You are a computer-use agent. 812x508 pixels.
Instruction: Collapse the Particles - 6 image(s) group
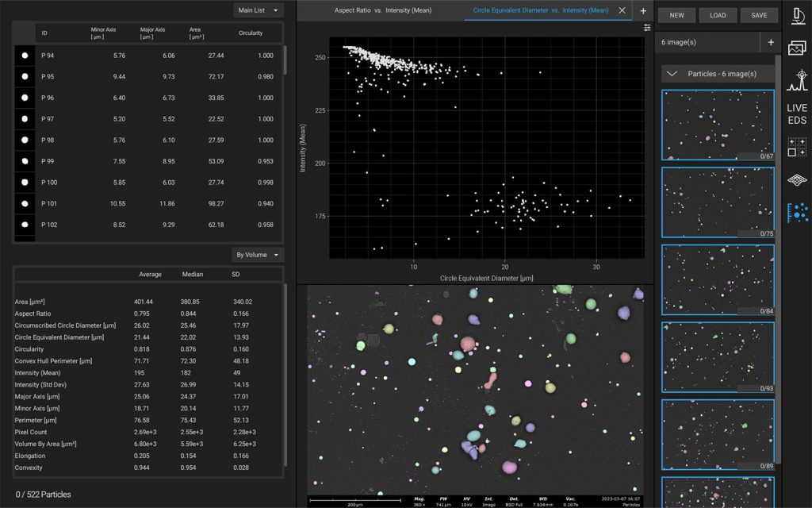click(672, 74)
